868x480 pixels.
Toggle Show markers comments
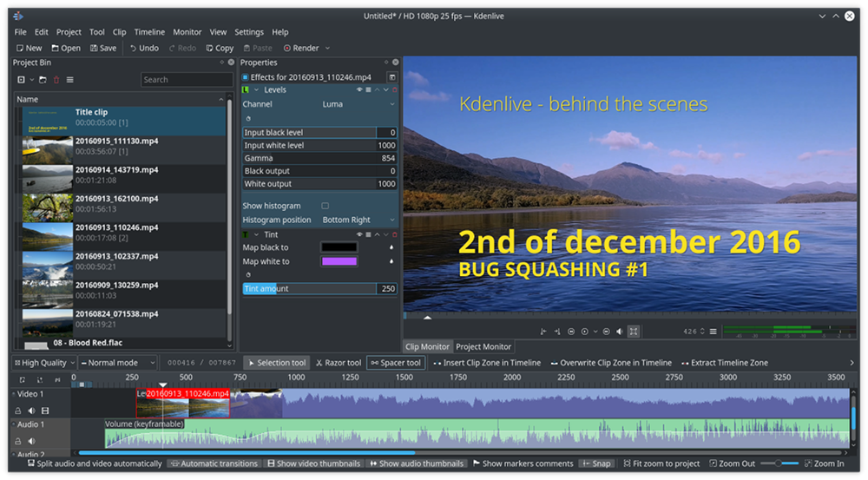pos(523,464)
